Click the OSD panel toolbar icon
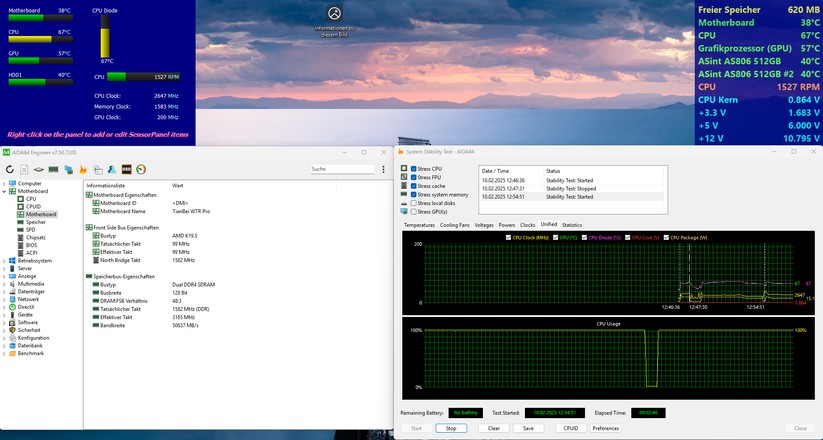Screen dimensions: 823x440 coord(127,169)
